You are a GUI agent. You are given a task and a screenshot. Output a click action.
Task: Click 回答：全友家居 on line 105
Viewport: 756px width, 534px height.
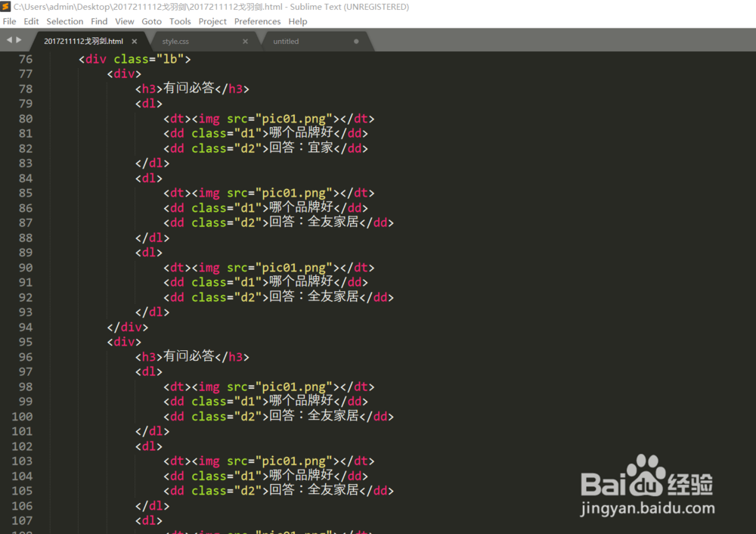(x=314, y=490)
